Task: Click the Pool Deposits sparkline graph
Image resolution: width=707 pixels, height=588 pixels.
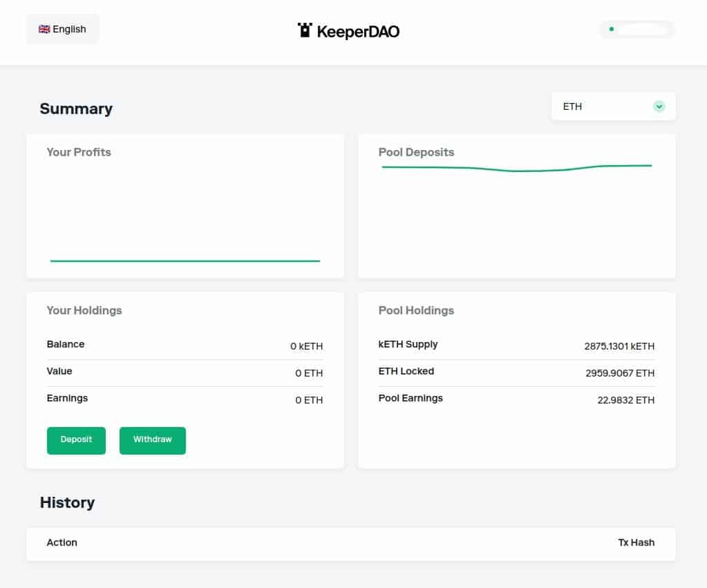Action: coord(516,167)
